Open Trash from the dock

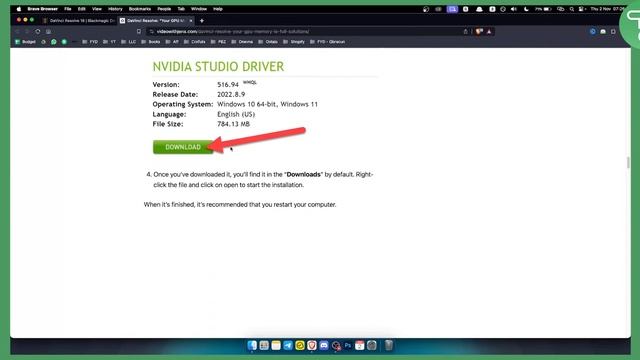pyautogui.click(x=389, y=345)
